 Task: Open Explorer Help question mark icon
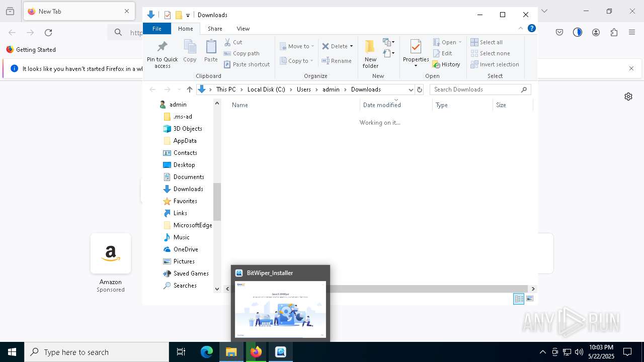[x=531, y=29]
